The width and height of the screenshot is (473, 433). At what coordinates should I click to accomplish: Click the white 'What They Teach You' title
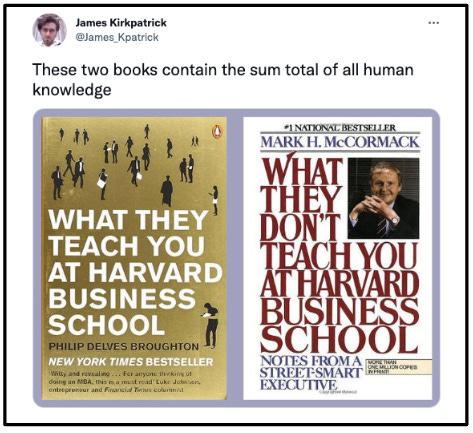point(128,233)
